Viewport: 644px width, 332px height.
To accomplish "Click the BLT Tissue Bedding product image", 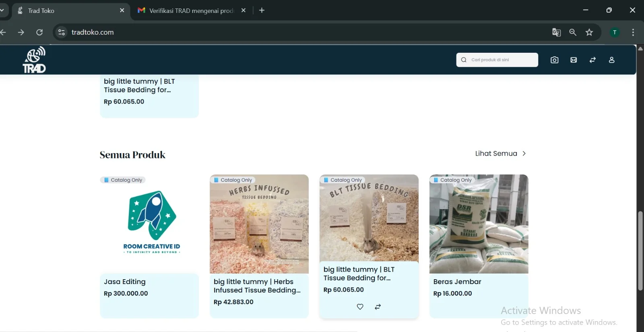I will pyautogui.click(x=369, y=218).
